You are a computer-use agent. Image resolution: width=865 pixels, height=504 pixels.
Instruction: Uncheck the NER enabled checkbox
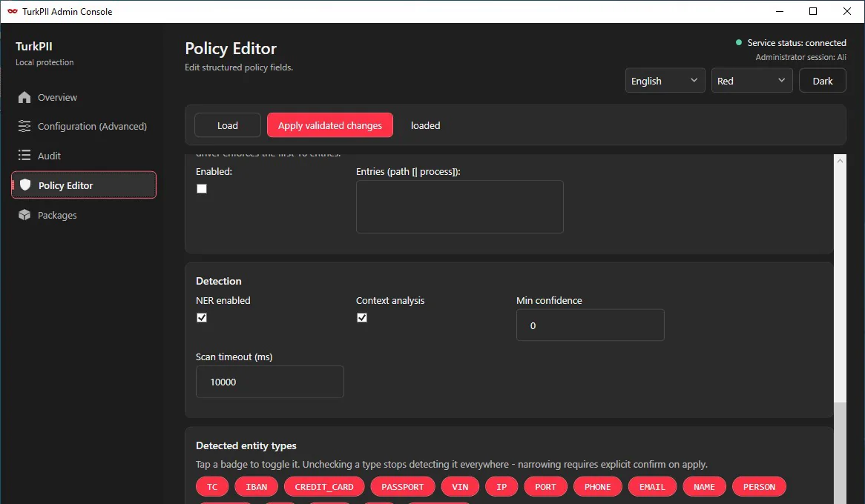[202, 318]
